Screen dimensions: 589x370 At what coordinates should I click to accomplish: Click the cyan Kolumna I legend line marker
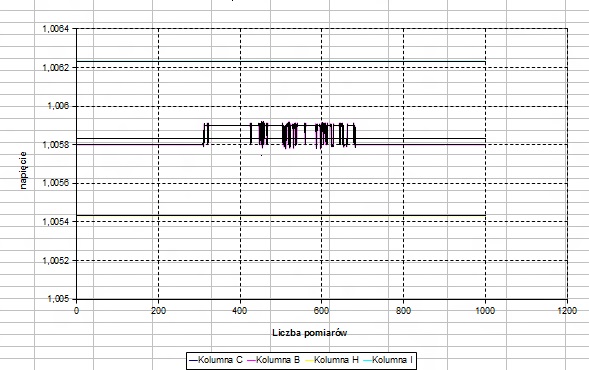(367, 360)
